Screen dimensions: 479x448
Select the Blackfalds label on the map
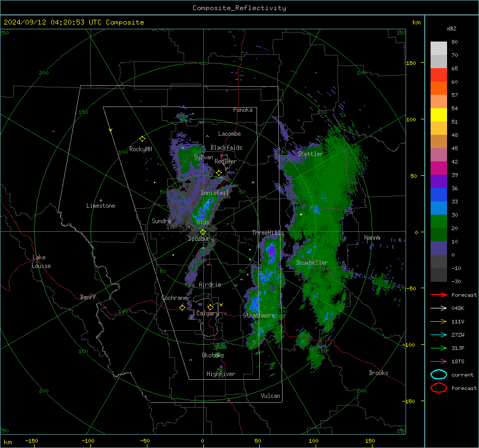226,148
